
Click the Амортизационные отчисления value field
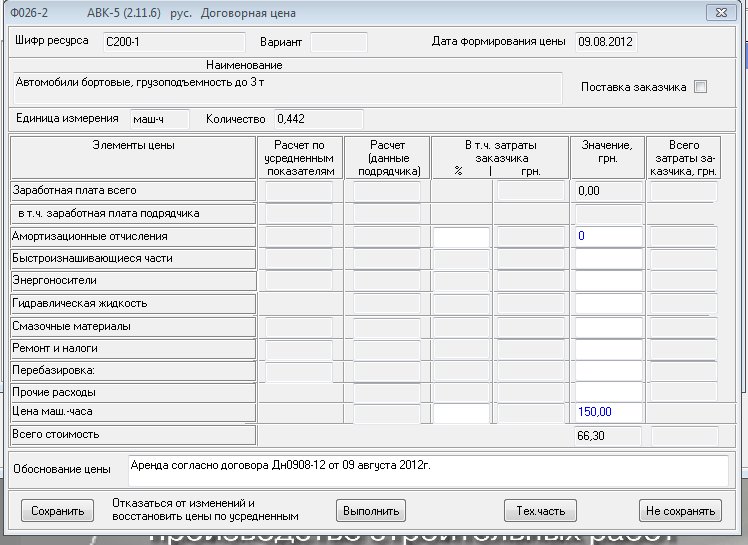pos(608,237)
